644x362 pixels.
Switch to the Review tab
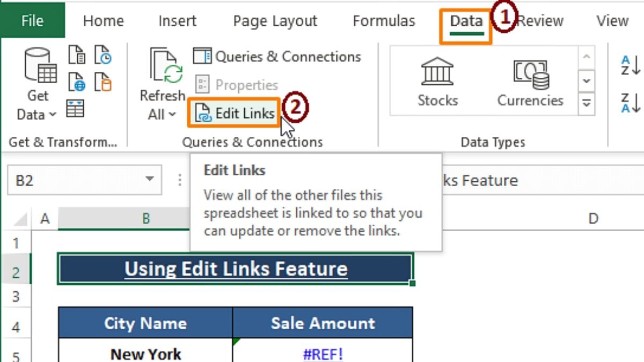click(x=540, y=21)
